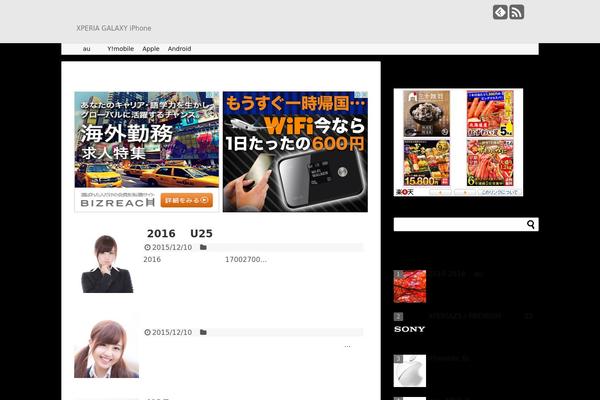Open the BIZREACH overseas jobs ad banner
This screenshot has width=600, height=400.
pos(147,152)
